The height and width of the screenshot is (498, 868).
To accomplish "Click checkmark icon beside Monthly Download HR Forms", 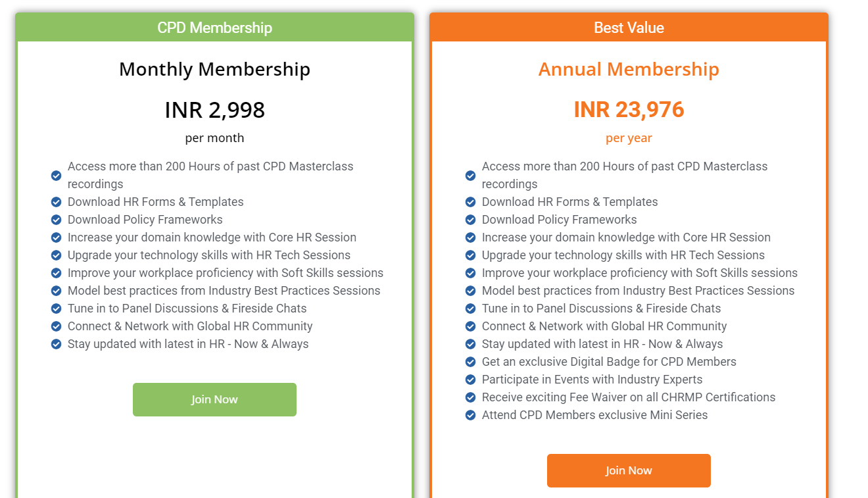I will click(57, 202).
